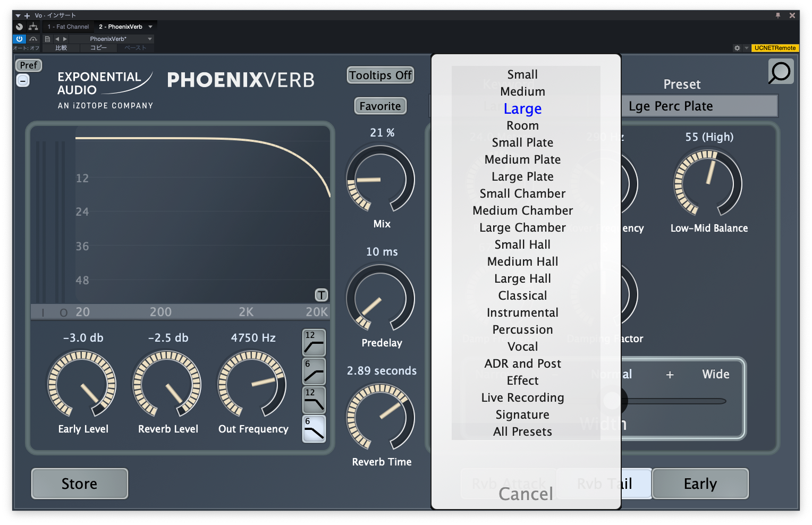Screen dimensions: 812x525
Task: Choose All Presets from the list
Action: click(x=522, y=431)
